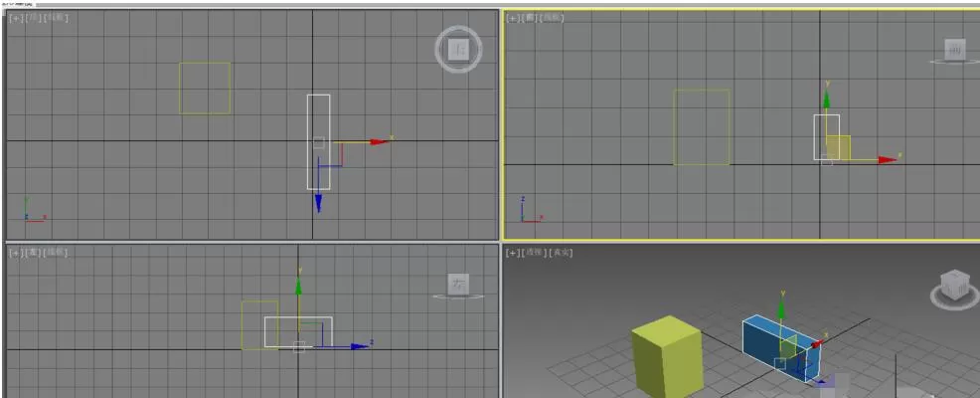Open the [+] menu of the left viewport

click(16, 252)
